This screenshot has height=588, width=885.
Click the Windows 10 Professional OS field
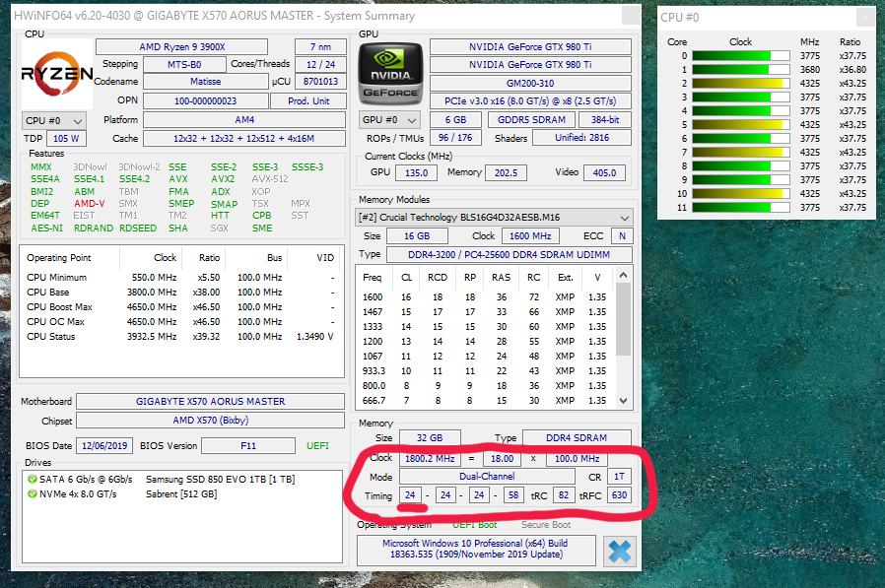coord(476,549)
